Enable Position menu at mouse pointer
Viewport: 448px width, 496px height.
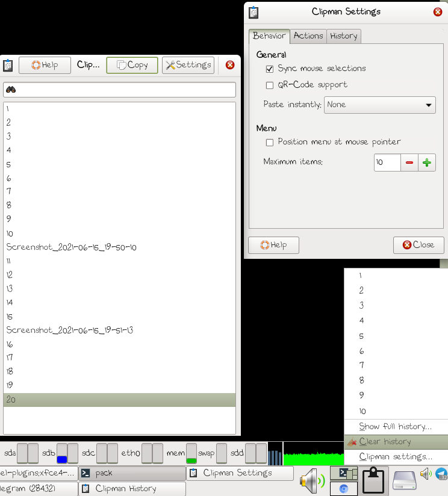(270, 143)
